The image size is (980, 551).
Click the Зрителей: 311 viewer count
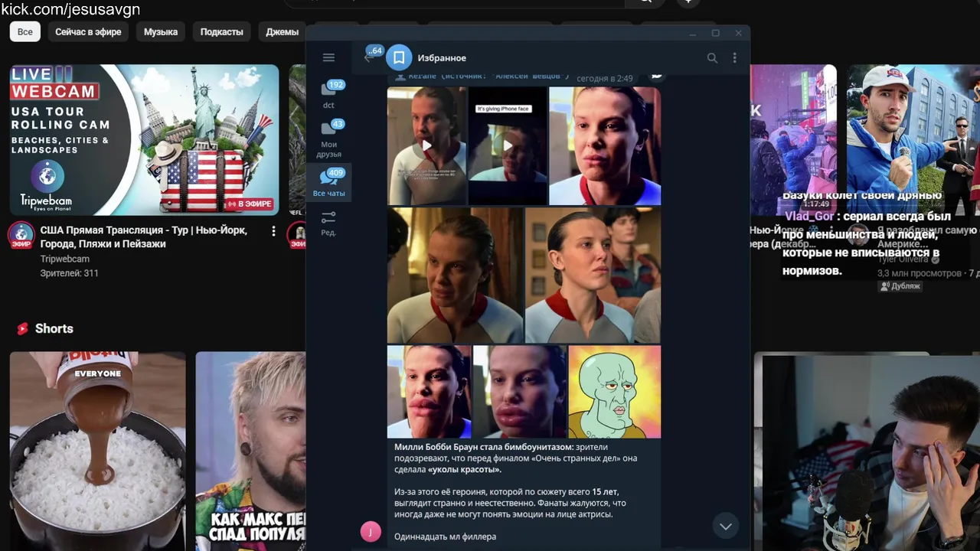tap(69, 273)
